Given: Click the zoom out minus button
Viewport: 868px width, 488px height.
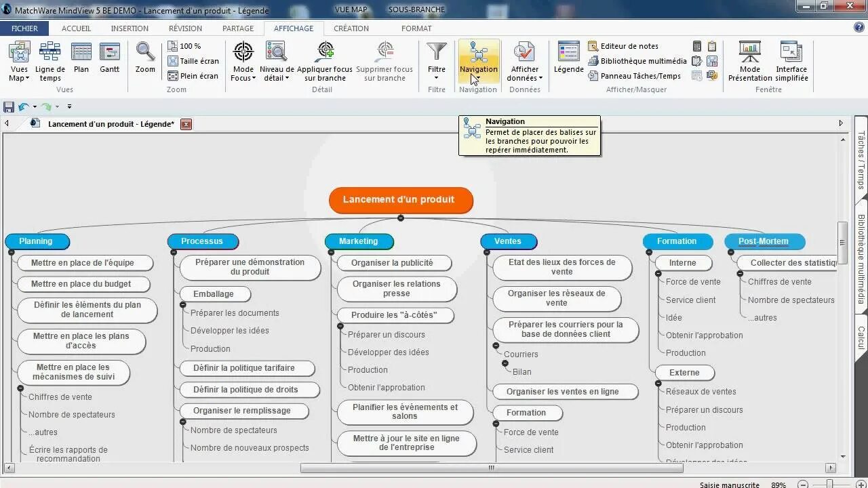Looking at the screenshot, I should (x=803, y=485).
